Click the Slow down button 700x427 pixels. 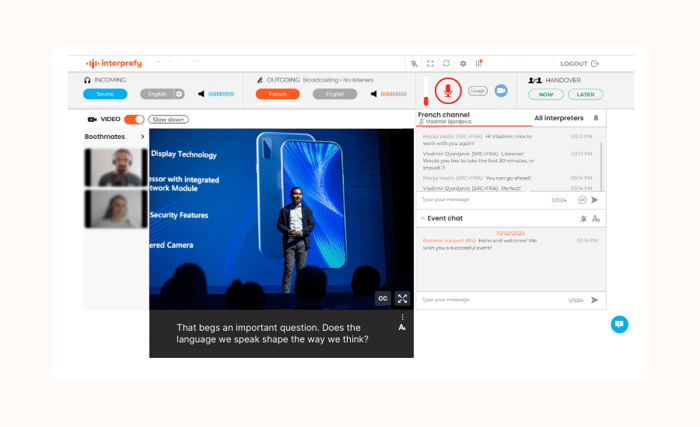coord(168,119)
